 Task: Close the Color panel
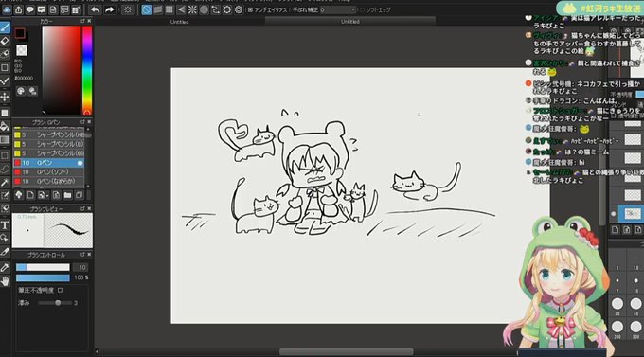tap(89, 21)
